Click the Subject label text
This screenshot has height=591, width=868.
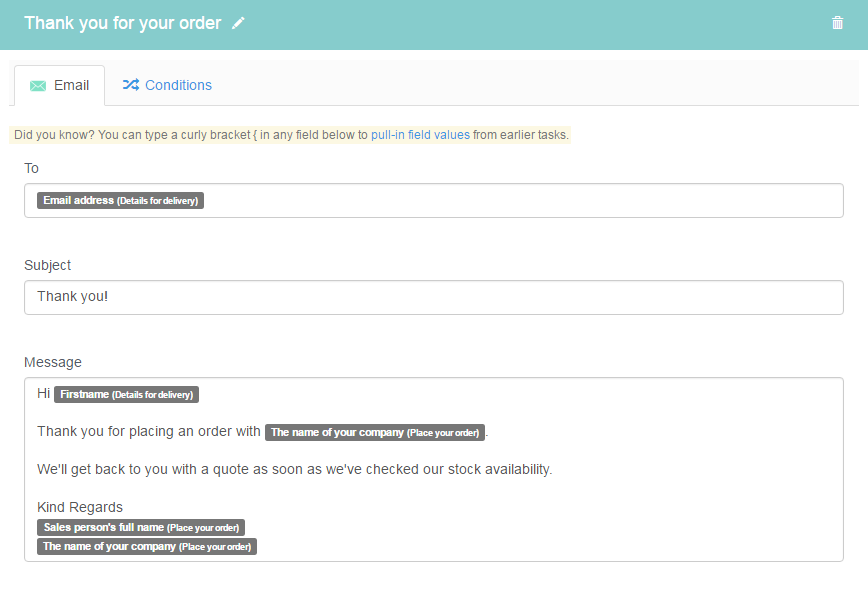[48, 266]
